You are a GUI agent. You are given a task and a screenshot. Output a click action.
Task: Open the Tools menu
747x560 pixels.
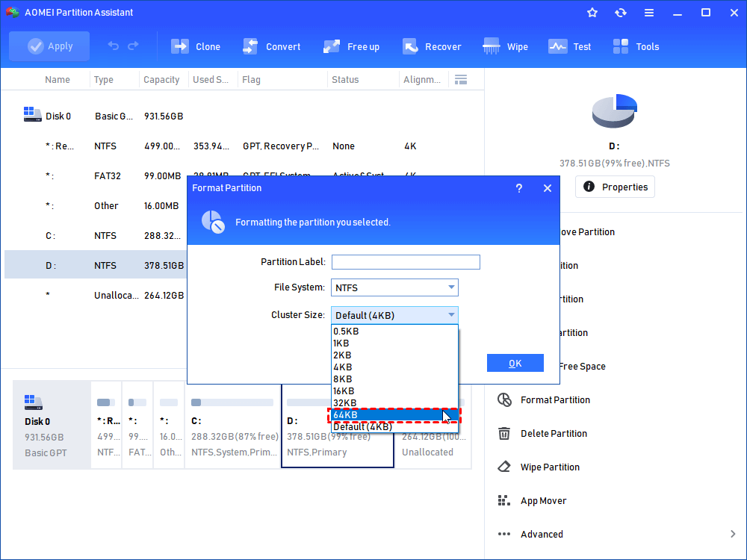tap(636, 46)
